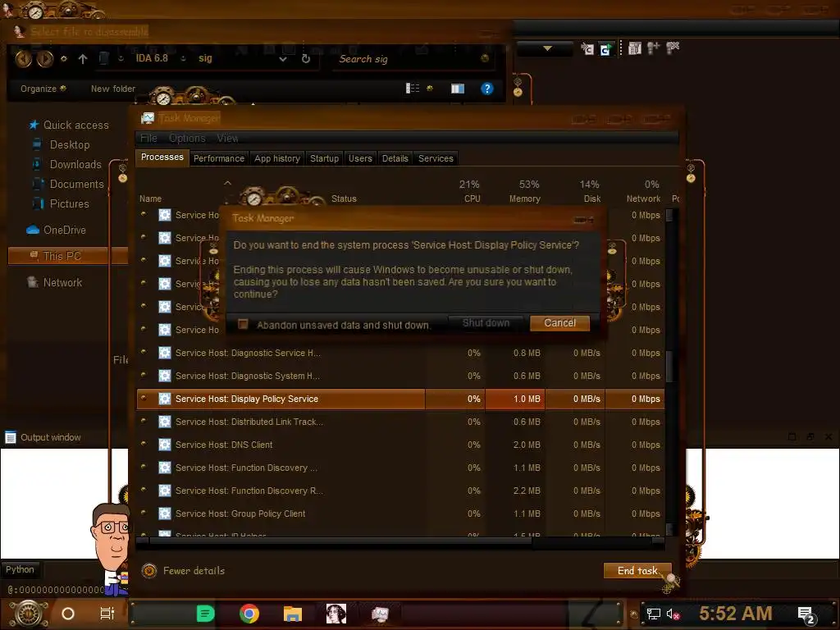Expand Service Host: Diagnostic Service H... row
This screenshot has width=840, height=630.
tap(144, 352)
